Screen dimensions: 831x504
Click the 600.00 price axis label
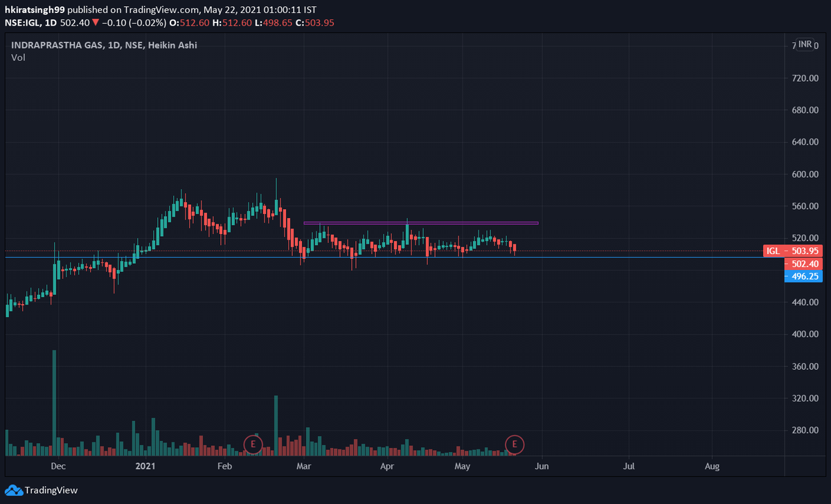[x=805, y=174]
